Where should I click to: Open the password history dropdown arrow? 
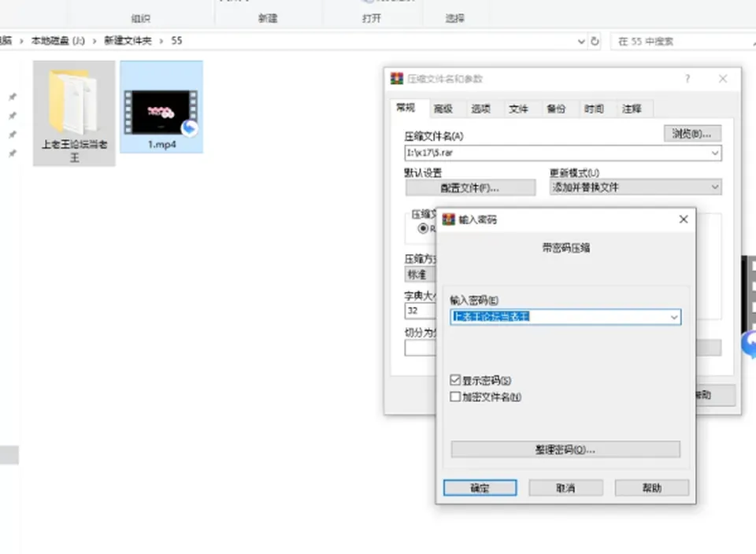tap(674, 317)
